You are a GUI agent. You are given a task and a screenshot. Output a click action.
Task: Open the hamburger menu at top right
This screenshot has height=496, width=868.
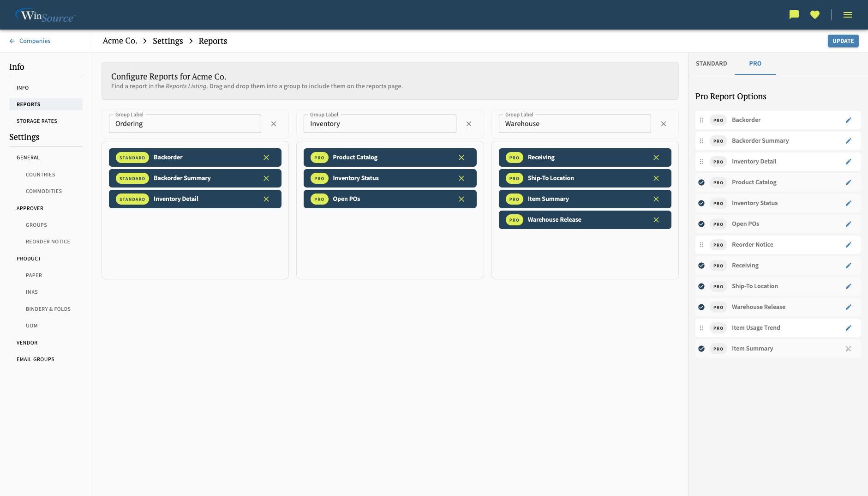848,14
